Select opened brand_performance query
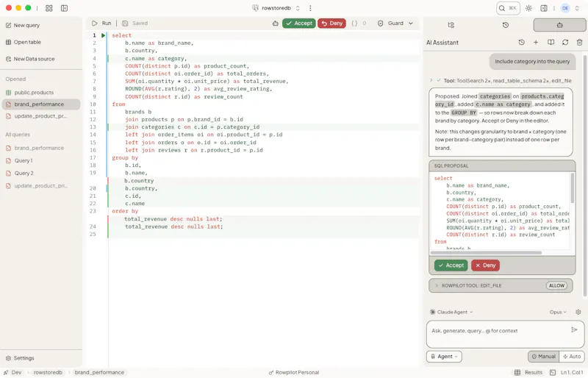Viewport: 588px width, 378px height. click(41, 104)
